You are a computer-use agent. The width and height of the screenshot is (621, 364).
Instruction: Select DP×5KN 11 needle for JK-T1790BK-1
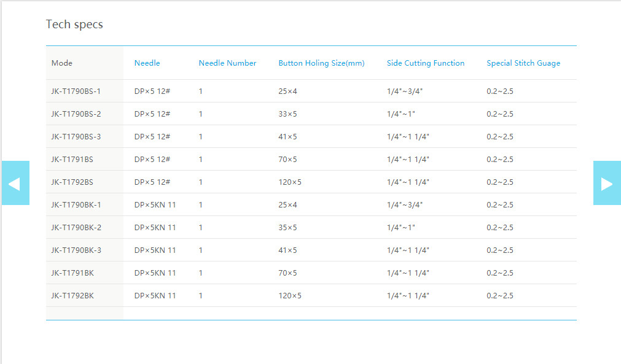click(155, 205)
